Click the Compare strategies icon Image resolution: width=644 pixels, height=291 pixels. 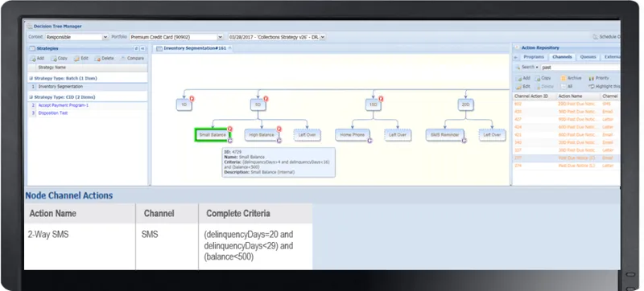(123, 58)
